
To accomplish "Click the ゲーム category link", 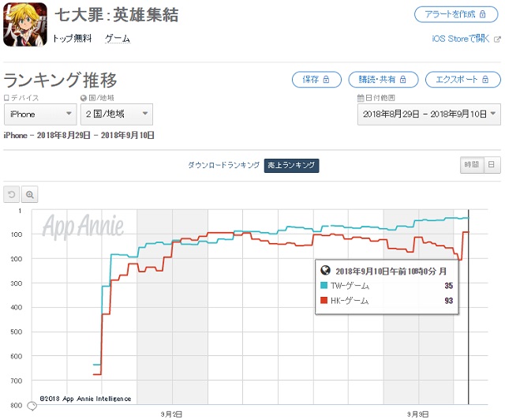I will (x=118, y=39).
